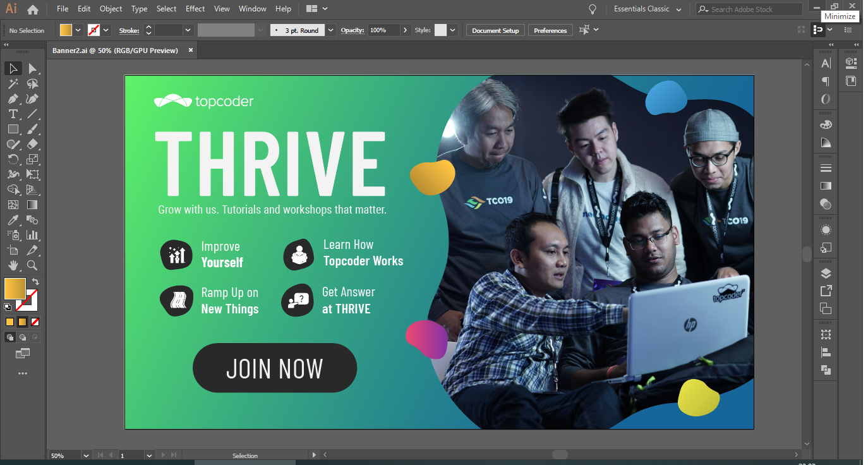Image resolution: width=868 pixels, height=465 pixels.
Task: Open the Type menu
Action: [x=139, y=9]
